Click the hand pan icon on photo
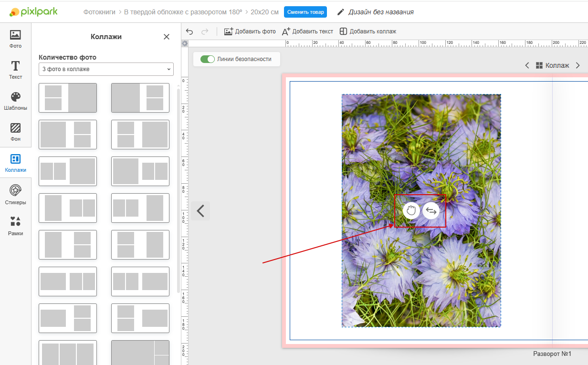Image resolution: width=588 pixels, height=365 pixels. point(411,210)
